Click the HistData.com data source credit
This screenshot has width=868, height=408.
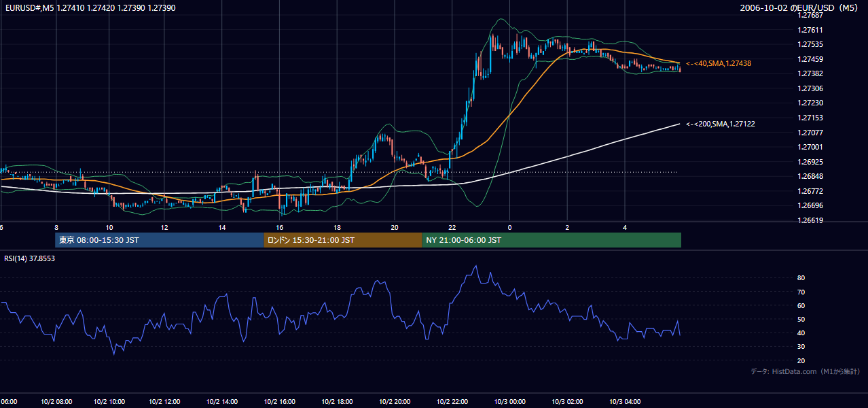pyautogui.click(x=805, y=371)
